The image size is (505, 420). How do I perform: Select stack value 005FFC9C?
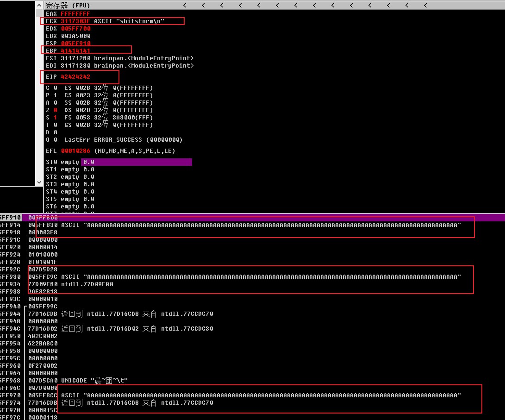[x=43, y=277]
